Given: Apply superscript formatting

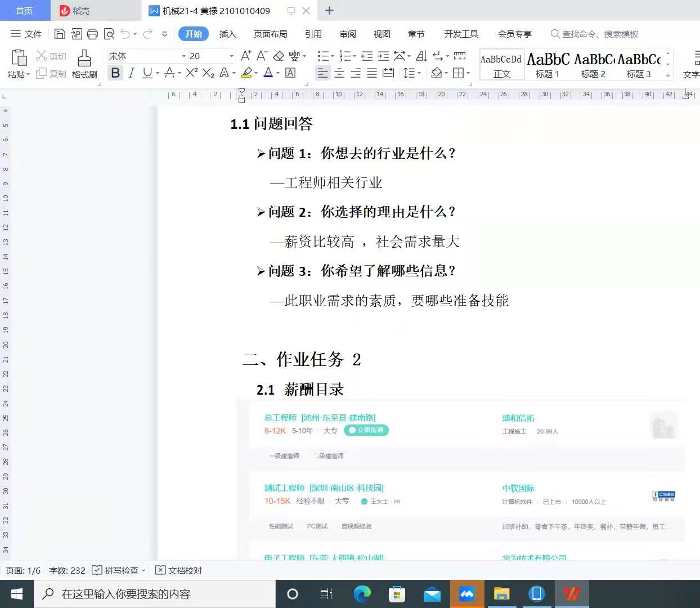Looking at the screenshot, I should (192, 73).
